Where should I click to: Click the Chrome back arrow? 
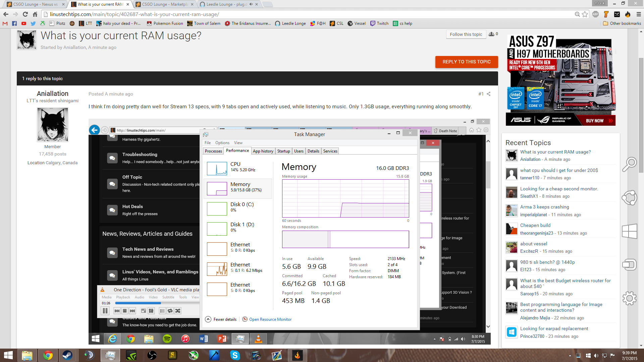6,14
